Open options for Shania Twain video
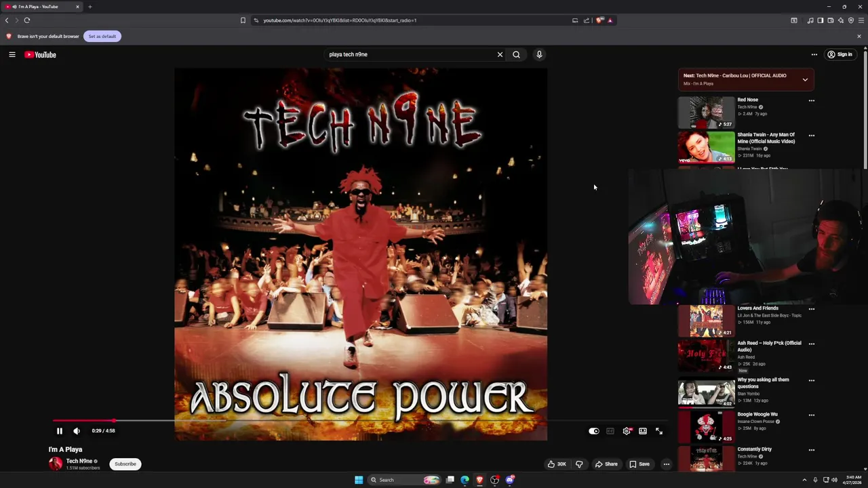 (812, 136)
